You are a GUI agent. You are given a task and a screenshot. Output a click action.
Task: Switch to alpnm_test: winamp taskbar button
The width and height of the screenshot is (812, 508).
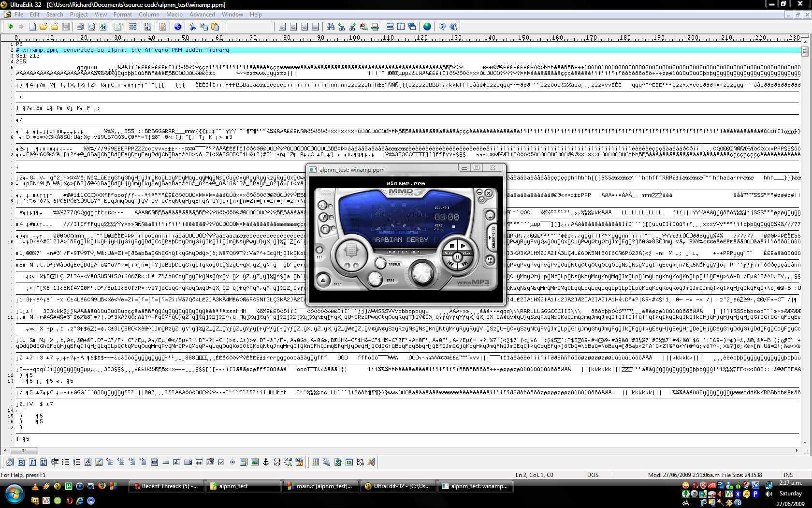tap(476, 486)
